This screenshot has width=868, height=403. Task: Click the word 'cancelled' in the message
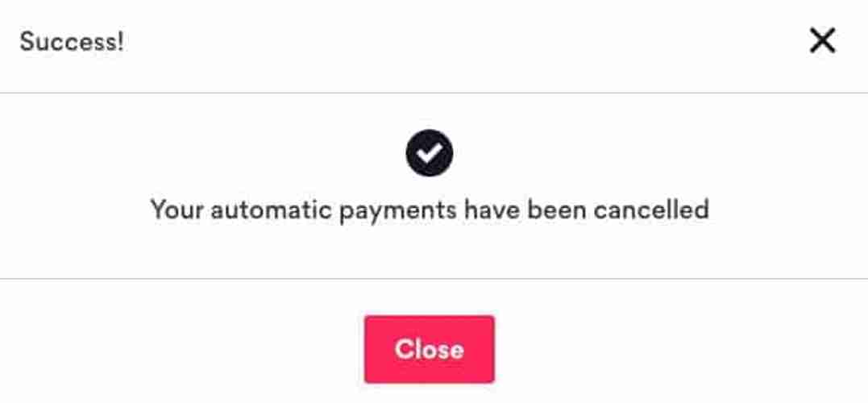[651, 210]
